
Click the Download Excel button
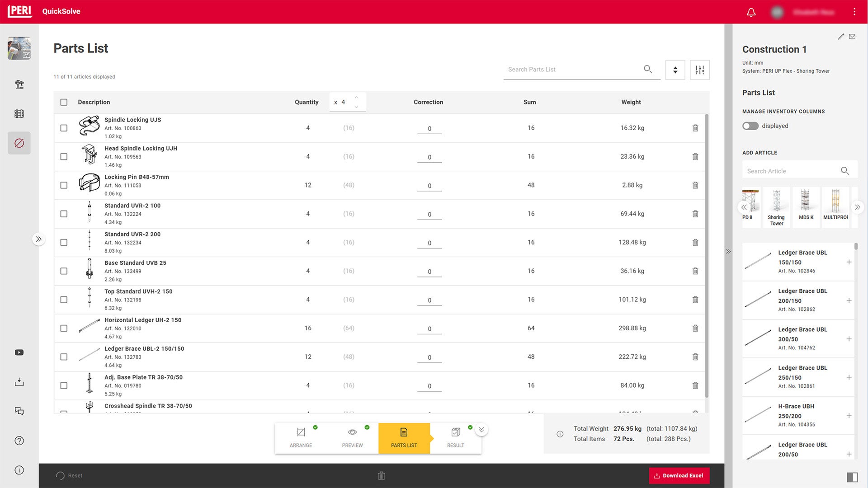click(679, 475)
